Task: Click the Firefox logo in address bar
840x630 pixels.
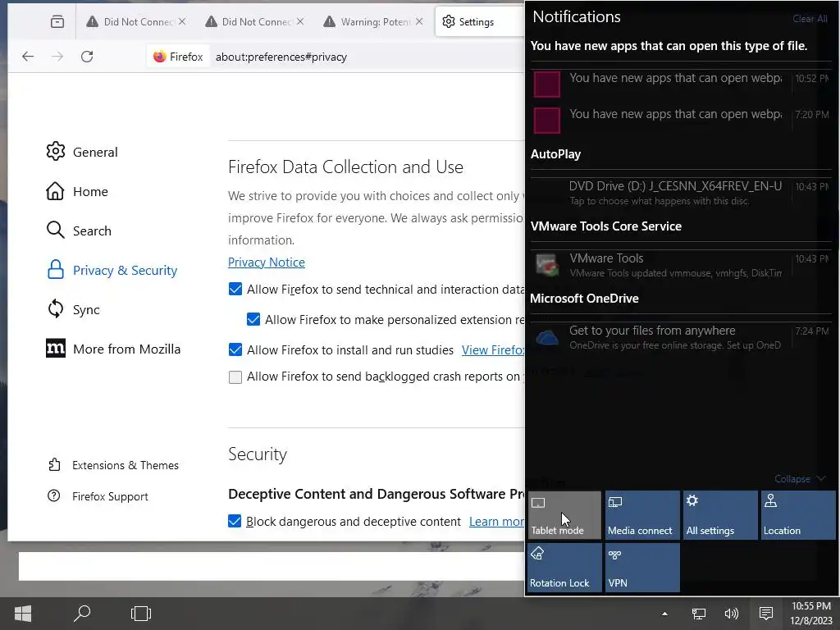Action: (x=160, y=57)
